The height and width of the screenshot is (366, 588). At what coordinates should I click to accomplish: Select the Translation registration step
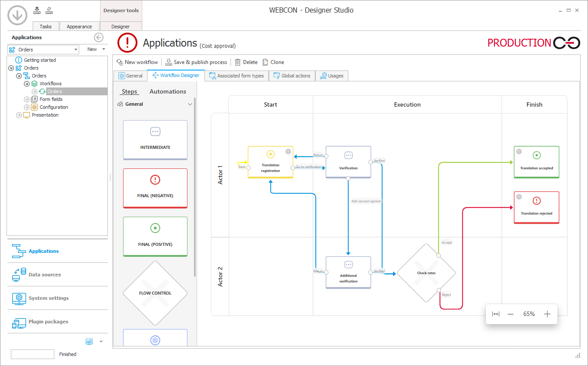coord(271,162)
